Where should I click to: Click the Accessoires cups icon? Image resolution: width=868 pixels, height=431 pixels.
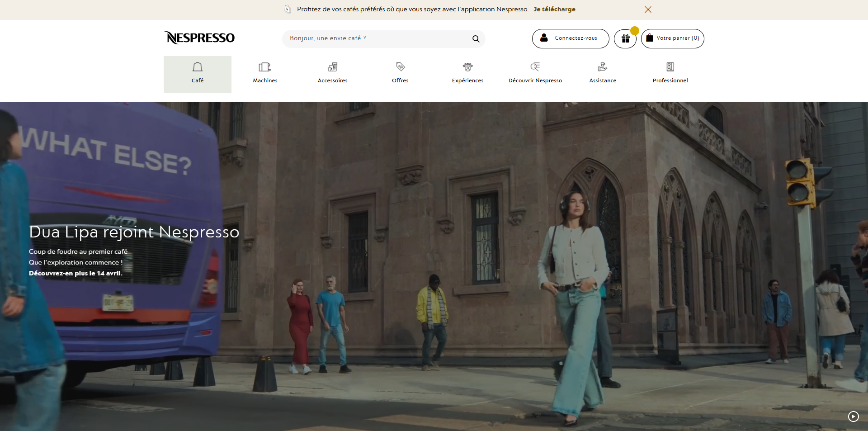pos(333,67)
